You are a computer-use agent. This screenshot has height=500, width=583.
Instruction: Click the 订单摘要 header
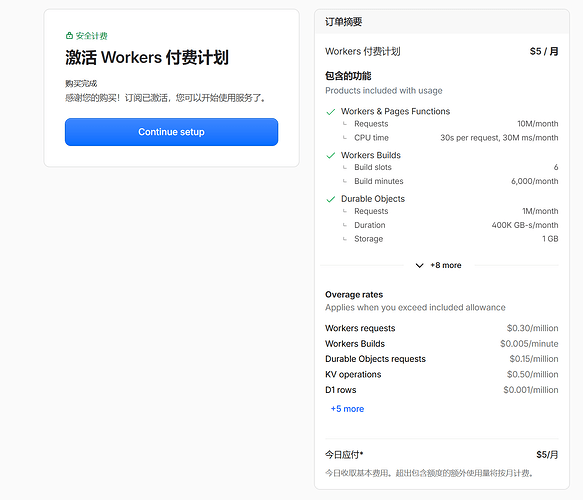tap(344, 22)
